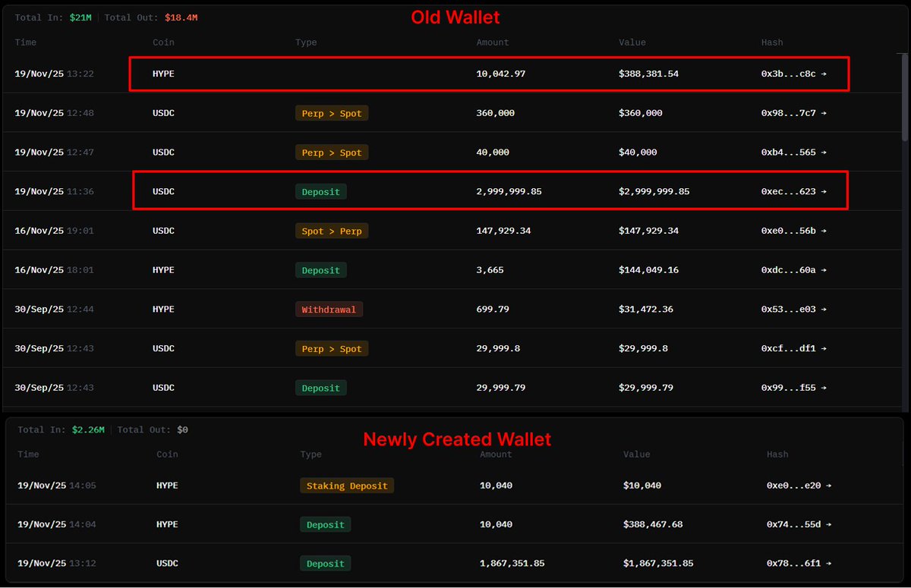
Task: Click the arrow icon next to hash 0x78...6f1
Action: (x=828, y=564)
